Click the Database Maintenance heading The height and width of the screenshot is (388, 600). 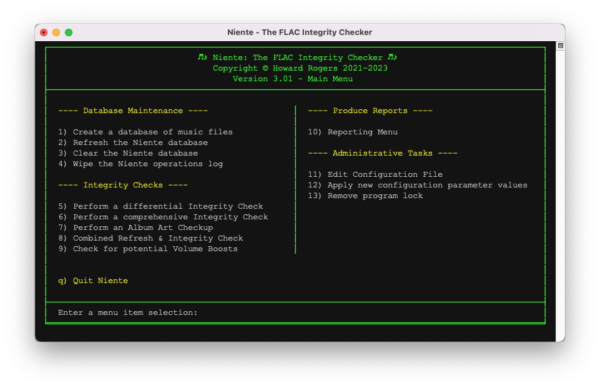pos(133,111)
